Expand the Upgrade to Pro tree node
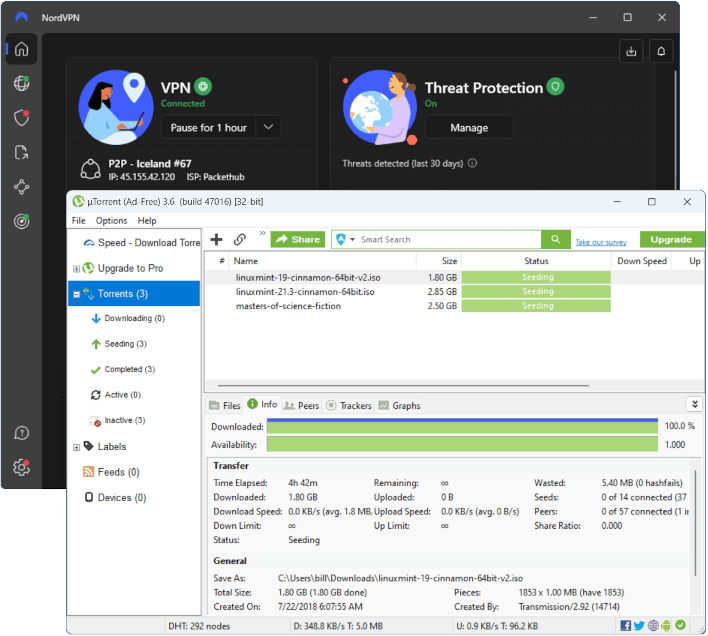The width and height of the screenshot is (708, 636). pyautogui.click(x=76, y=269)
